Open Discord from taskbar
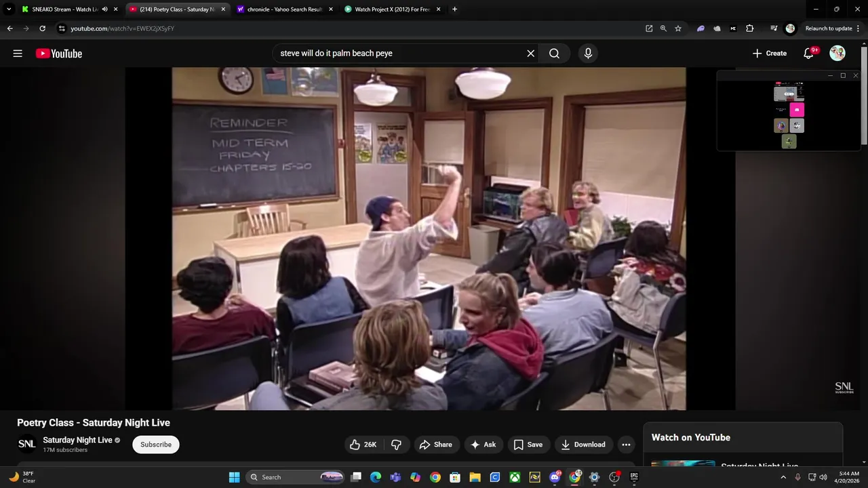The image size is (868, 488). point(555,477)
